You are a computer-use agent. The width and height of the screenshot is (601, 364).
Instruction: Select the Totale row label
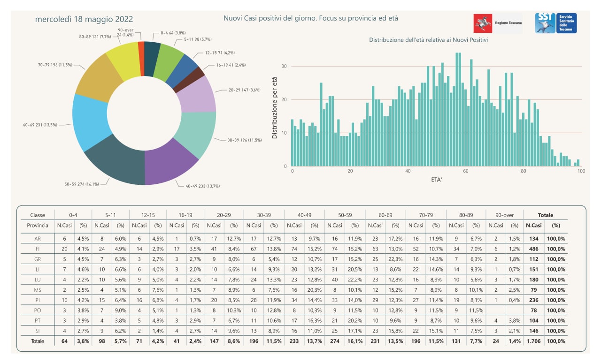click(38, 341)
